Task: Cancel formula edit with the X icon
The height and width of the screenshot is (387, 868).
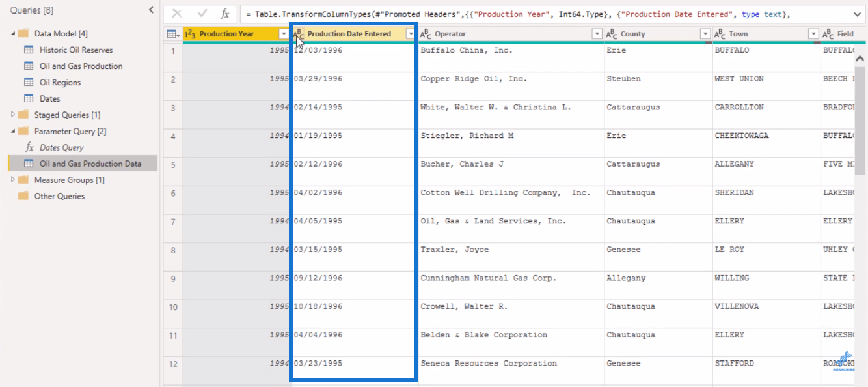Action: [x=177, y=14]
